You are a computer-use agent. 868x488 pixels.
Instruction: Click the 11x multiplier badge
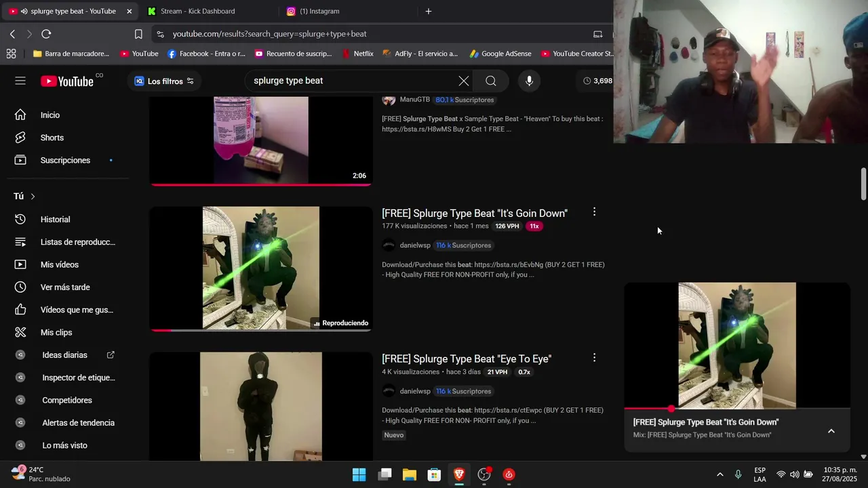coord(534,226)
